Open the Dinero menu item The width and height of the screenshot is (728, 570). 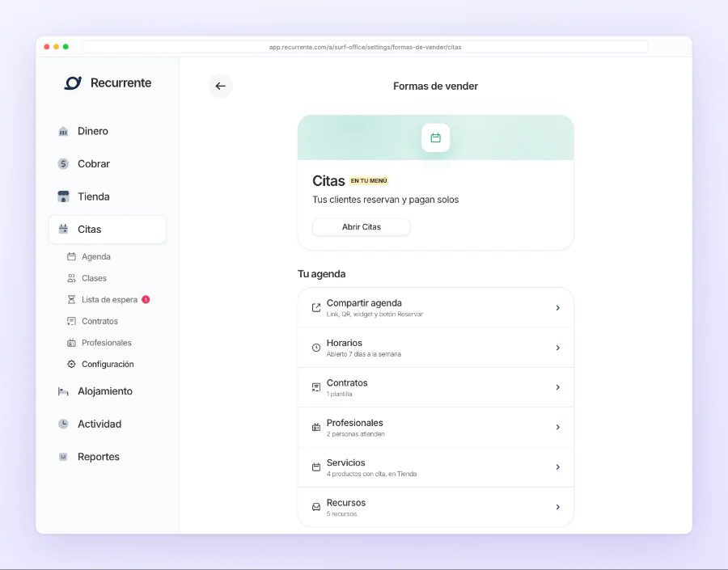coord(108,131)
